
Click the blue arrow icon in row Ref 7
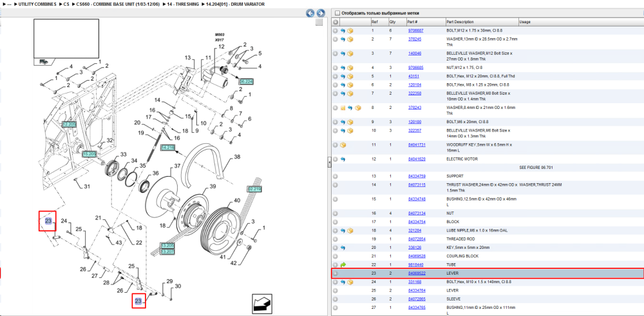point(343,94)
